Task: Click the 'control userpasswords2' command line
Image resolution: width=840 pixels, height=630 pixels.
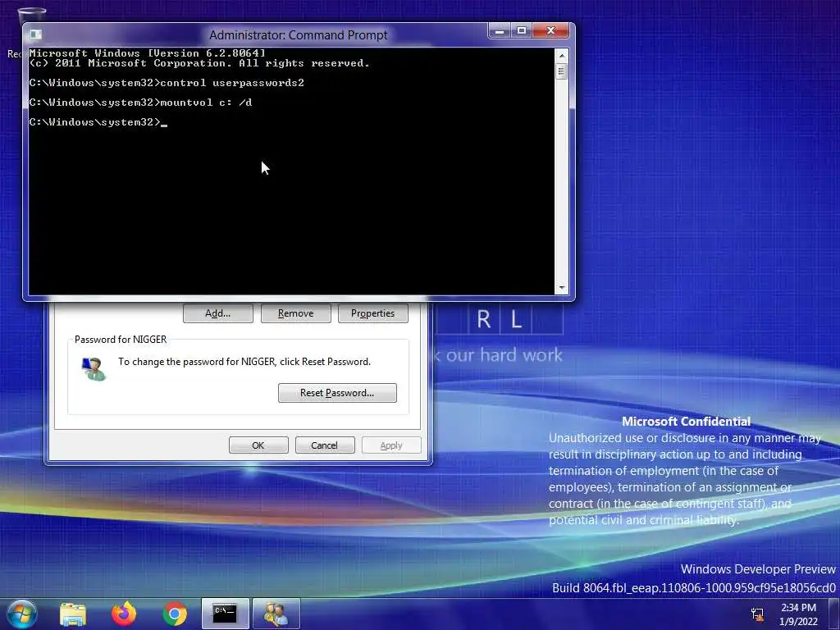Action: (167, 83)
